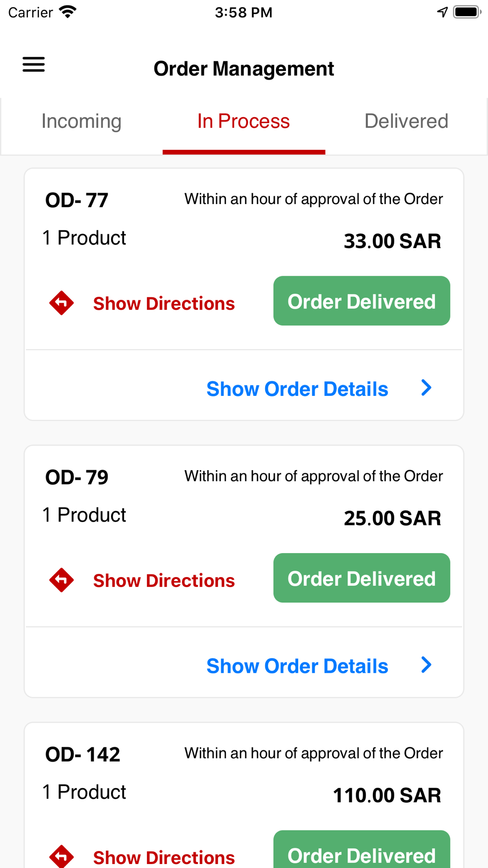
Task: Expand OD-77 details chevron arrow
Action: pos(427,388)
